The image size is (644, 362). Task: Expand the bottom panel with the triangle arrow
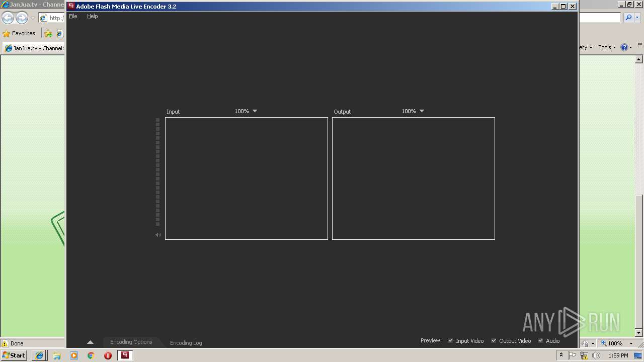[x=90, y=342]
